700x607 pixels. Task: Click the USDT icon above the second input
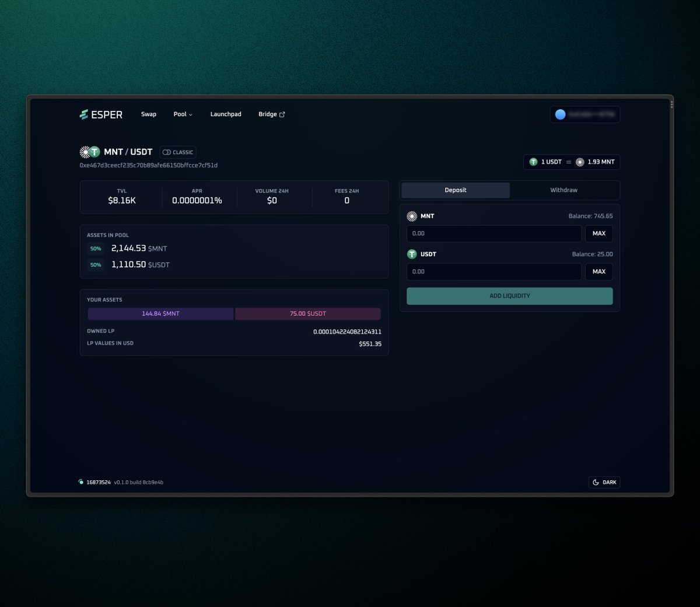[413, 254]
